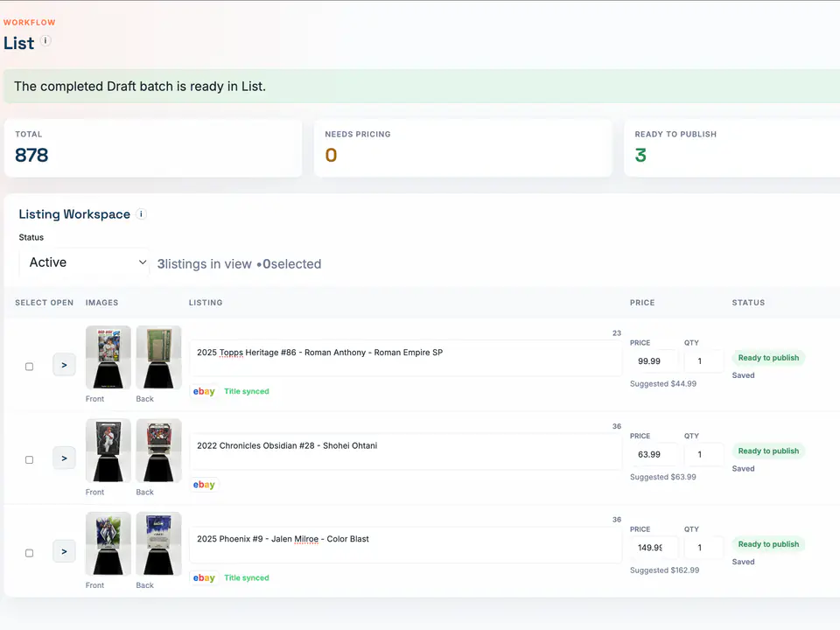Edit the 2025 Phoenix #9 title field
This screenshot has width=840, height=630.
[406, 544]
